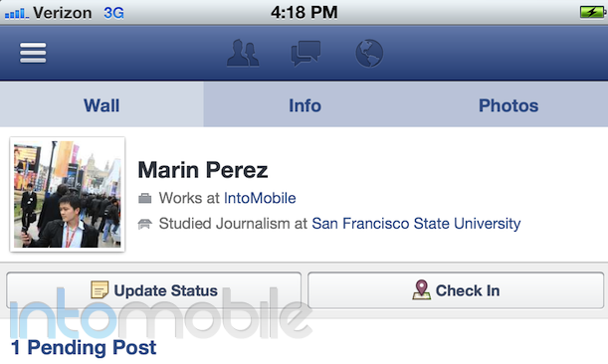Tap the battery charging indicator

point(592,12)
